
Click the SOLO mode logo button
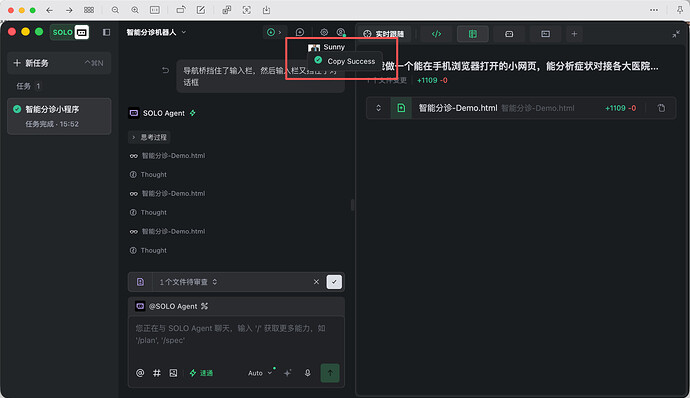[70, 32]
